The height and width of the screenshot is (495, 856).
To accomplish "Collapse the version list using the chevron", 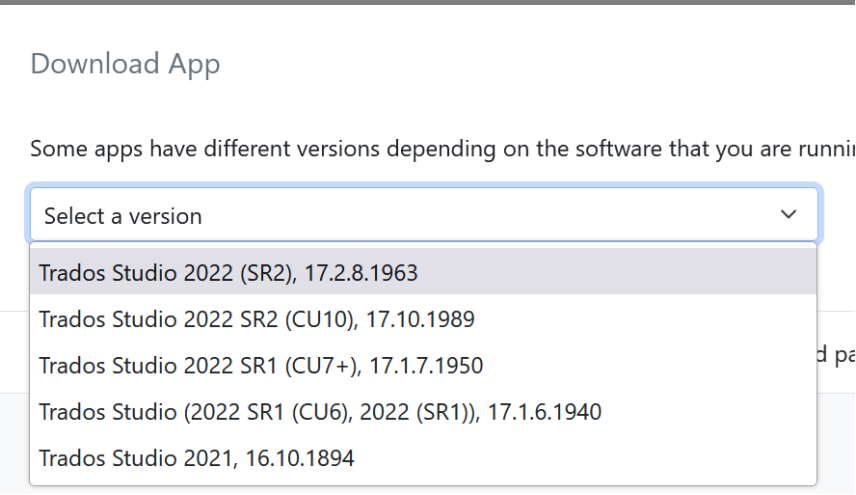I will [x=789, y=215].
